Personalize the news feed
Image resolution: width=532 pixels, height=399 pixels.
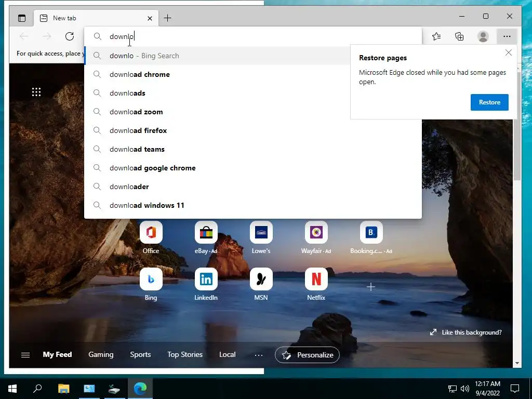point(307,355)
